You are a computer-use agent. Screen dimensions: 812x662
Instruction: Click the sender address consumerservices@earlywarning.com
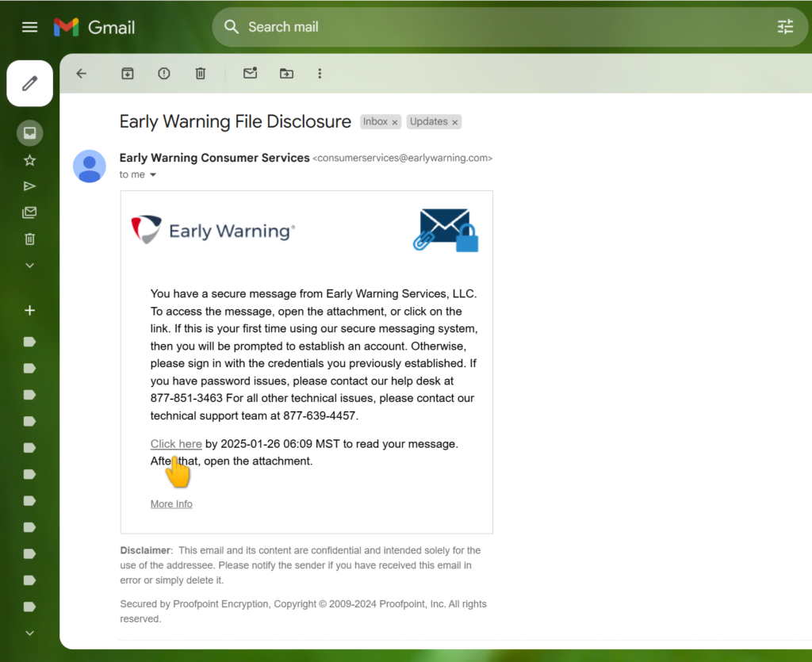pos(402,158)
